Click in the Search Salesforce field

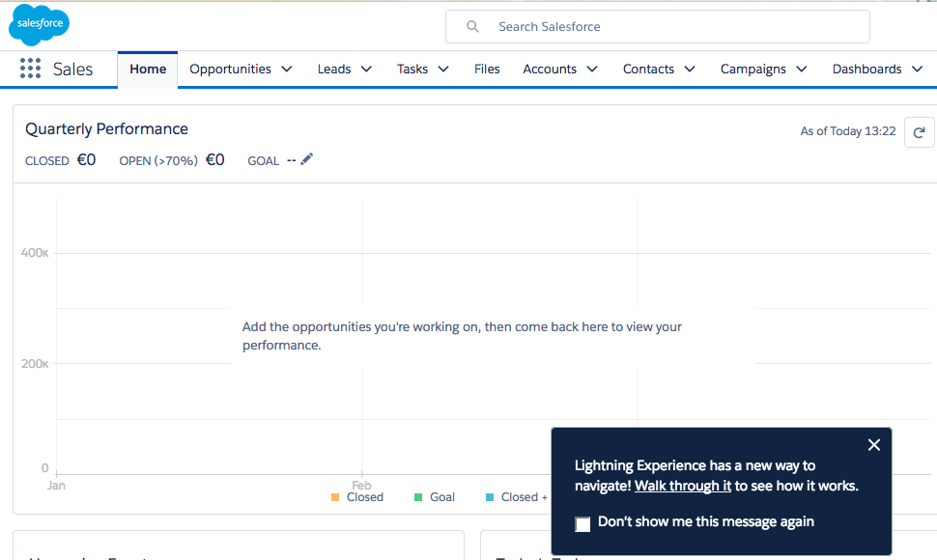[676, 27]
